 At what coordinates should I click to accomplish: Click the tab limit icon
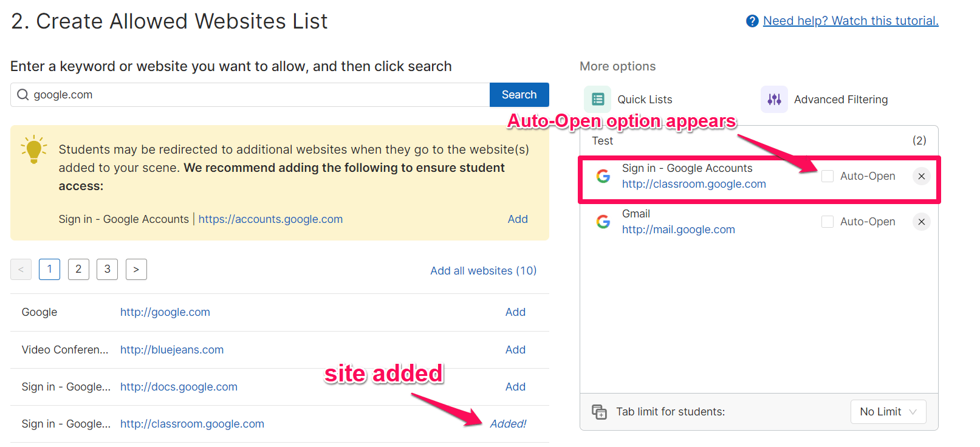tap(599, 412)
